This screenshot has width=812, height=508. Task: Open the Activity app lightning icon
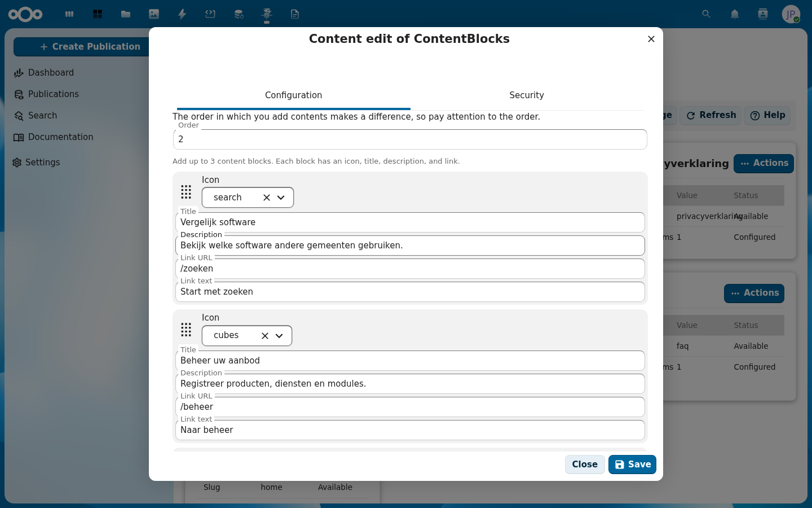click(182, 14)
